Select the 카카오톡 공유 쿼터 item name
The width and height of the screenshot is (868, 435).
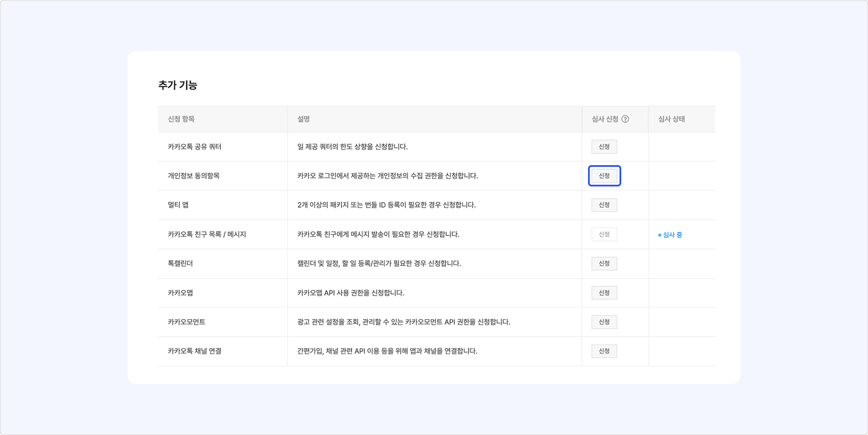[x=194, y=147]
